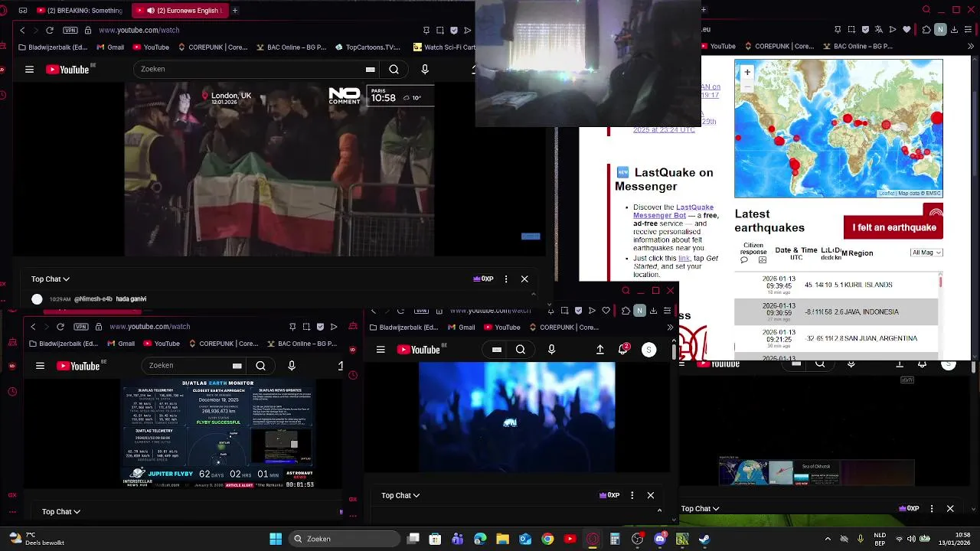The width and height of the screenshot is (980, 551).
Task: Zoom out on the earthquake map
Action: click(x=747, y=86)
